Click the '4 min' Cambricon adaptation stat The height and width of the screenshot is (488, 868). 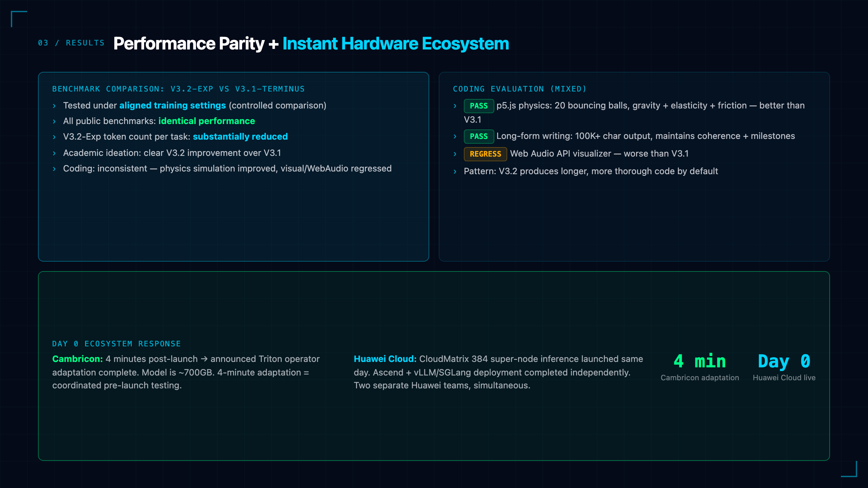(700, 361)
